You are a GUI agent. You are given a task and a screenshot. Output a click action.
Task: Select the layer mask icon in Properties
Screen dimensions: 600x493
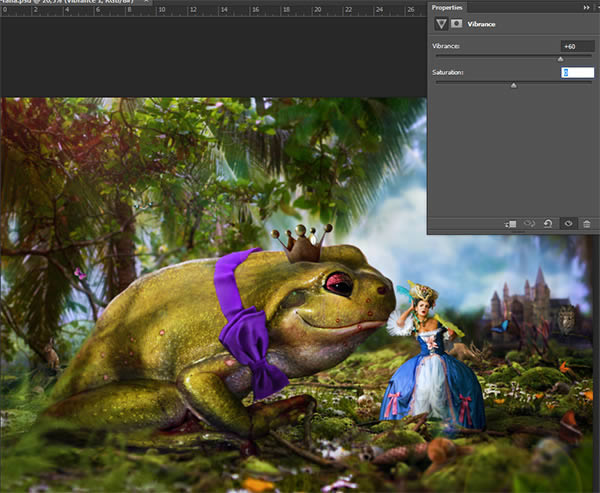pos(456,24)
